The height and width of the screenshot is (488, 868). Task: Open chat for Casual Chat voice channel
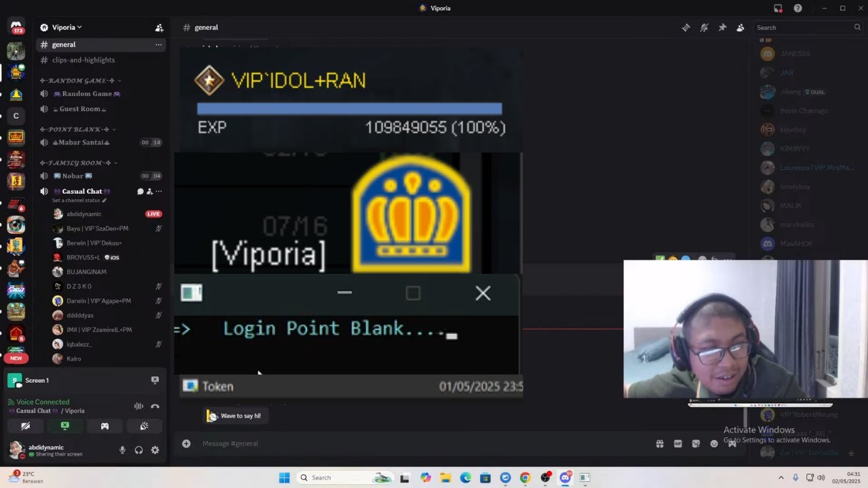pos(140,191)
